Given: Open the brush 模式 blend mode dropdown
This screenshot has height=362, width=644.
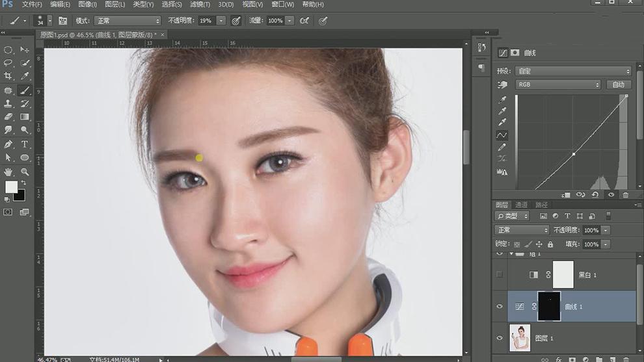Looking at the screenshot, I should [x=127, y=21].
